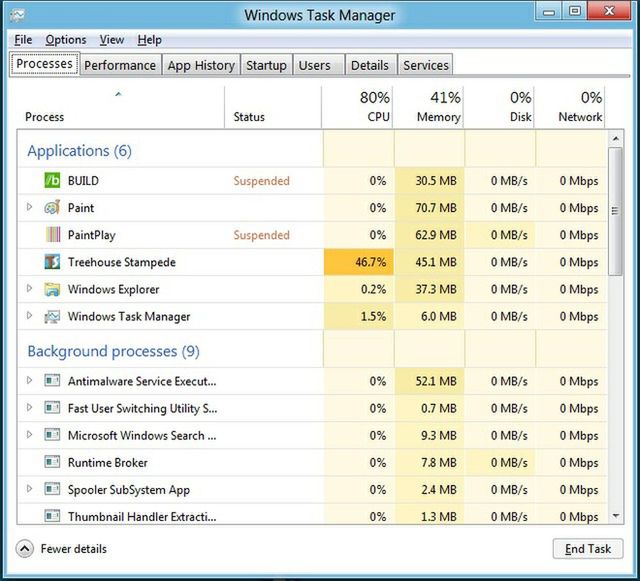Sort by the Process column header
This screenshot has height=581, width=640.
(120, 107)
